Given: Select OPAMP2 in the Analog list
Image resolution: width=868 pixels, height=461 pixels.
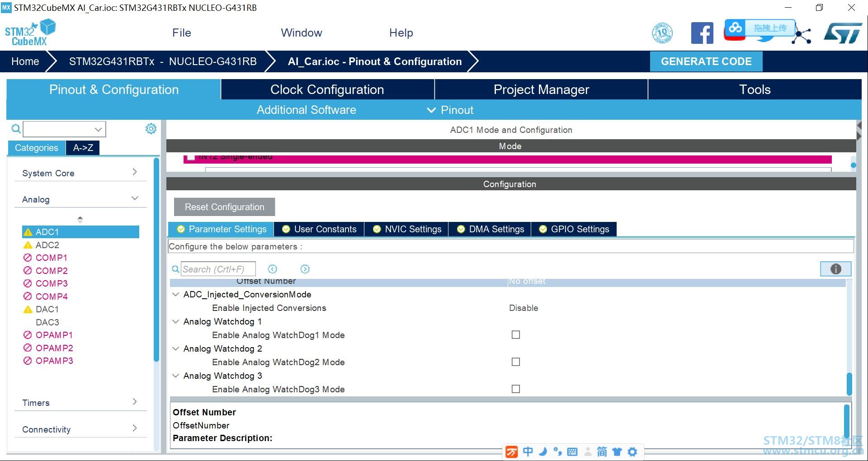Looking at the screenshot, I should [x=54, y=348].
